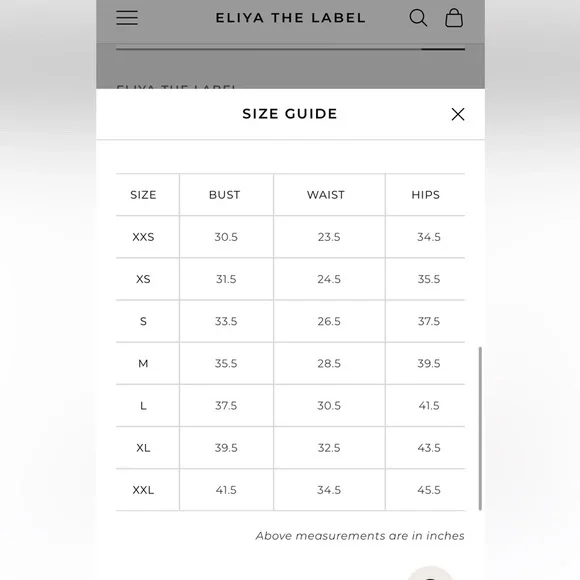Click the 30.5 waist value for L

329,406
